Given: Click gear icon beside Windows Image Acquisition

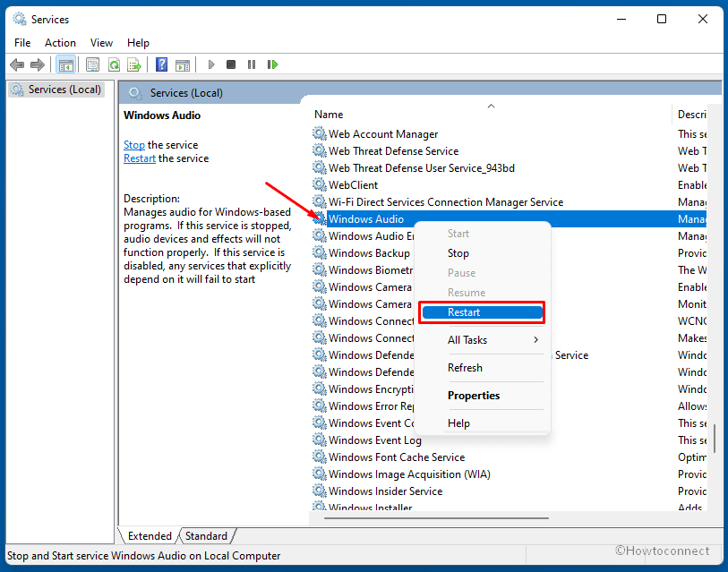Looking at the screenshot, I should (x=319, y=474).
